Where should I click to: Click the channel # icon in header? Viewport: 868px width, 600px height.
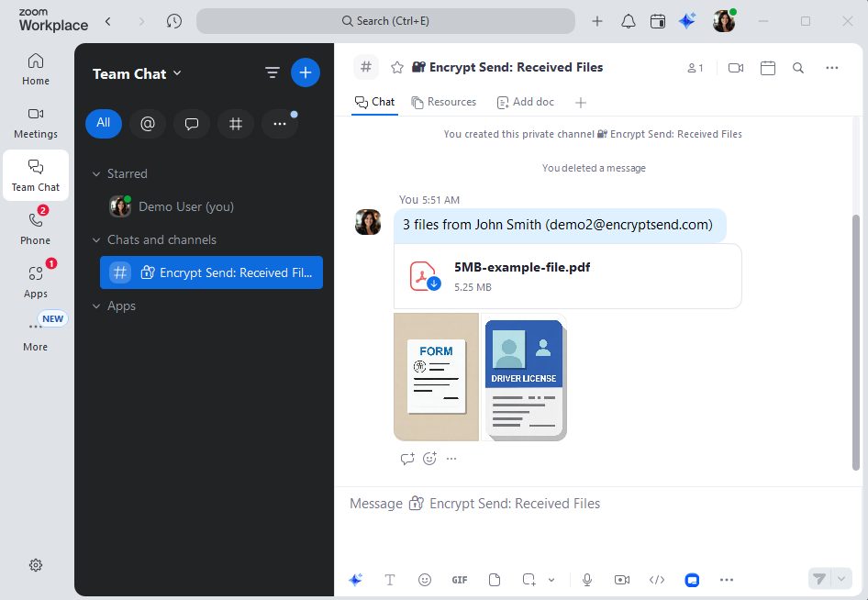tap(366, 67)
